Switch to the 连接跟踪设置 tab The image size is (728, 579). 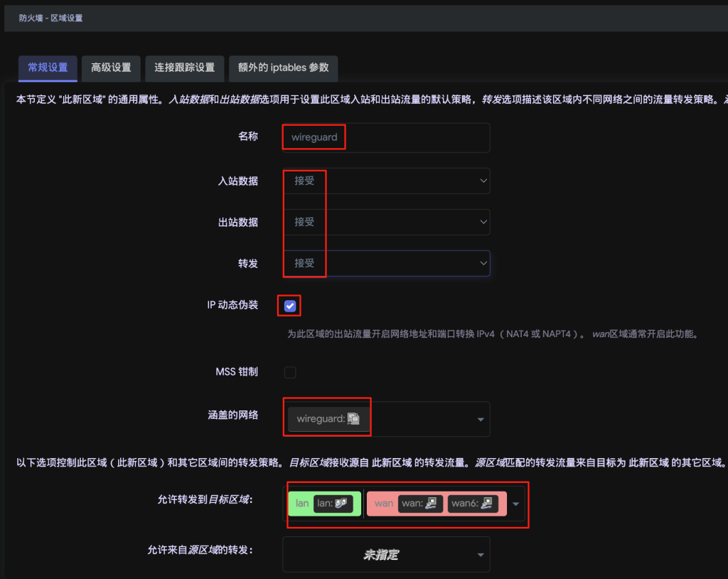click(184, 68)
